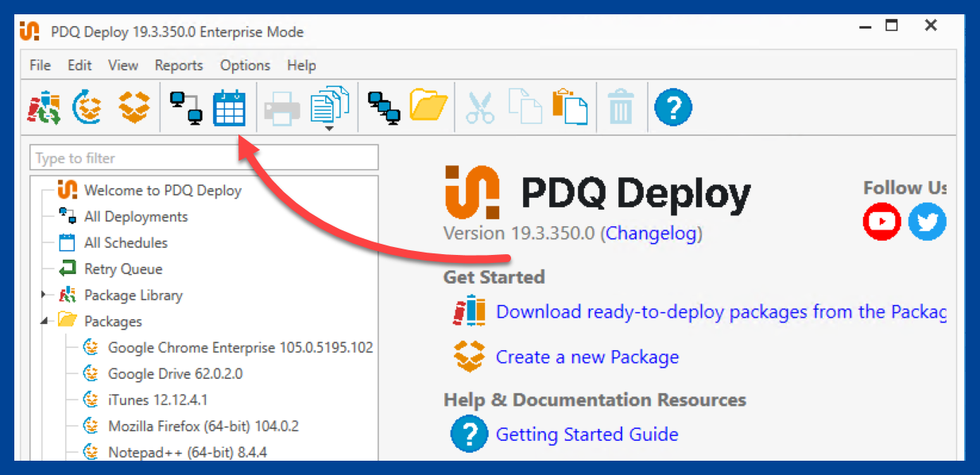Click the question mark icon beside Getting Started Guide

point(469,434)
